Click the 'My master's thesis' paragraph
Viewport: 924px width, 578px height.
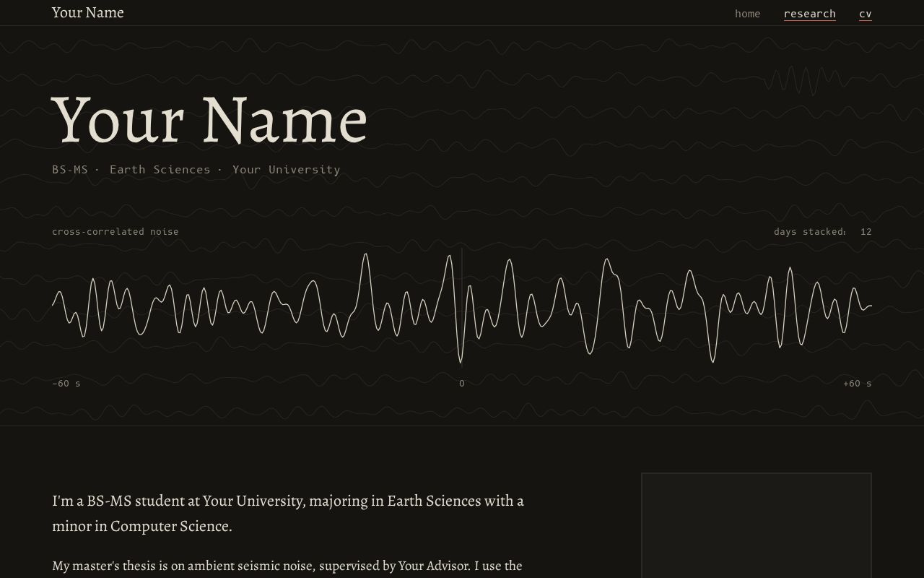coord(287,566)
